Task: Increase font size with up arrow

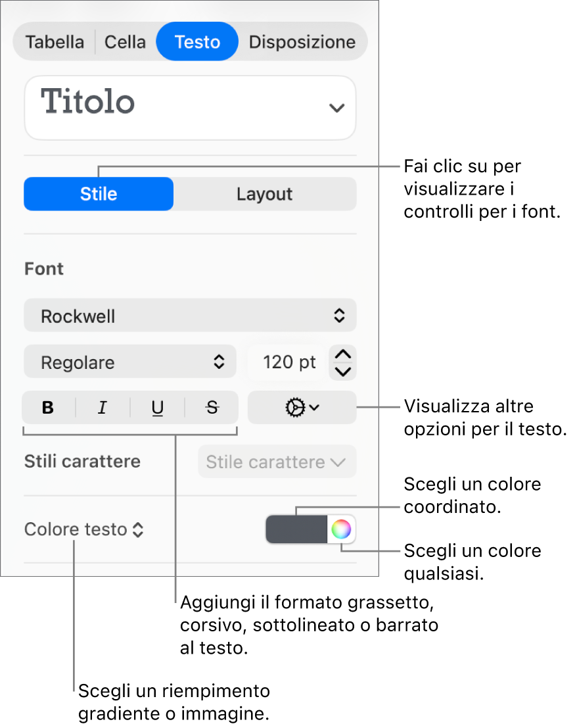Action: (x=343, y=354)
